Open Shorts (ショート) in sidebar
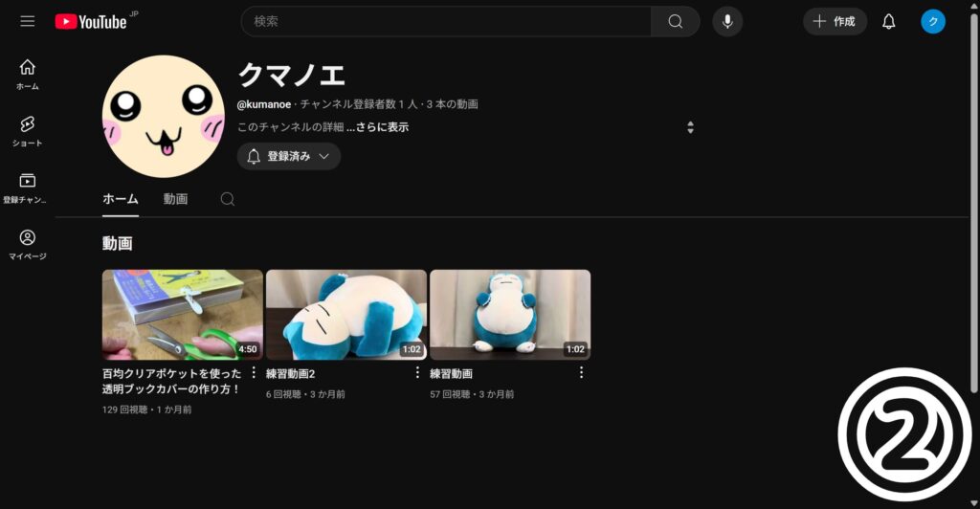 28,131
